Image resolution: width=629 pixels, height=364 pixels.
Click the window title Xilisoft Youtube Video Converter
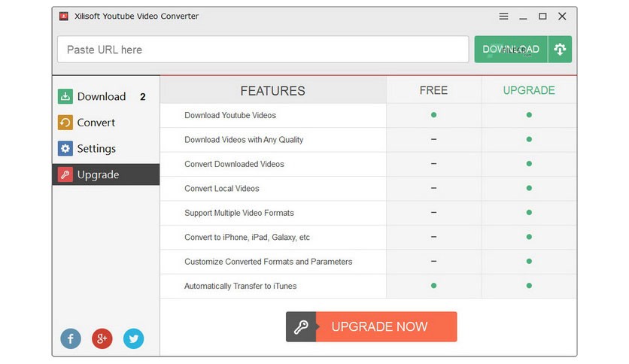[x=136, y=16]
